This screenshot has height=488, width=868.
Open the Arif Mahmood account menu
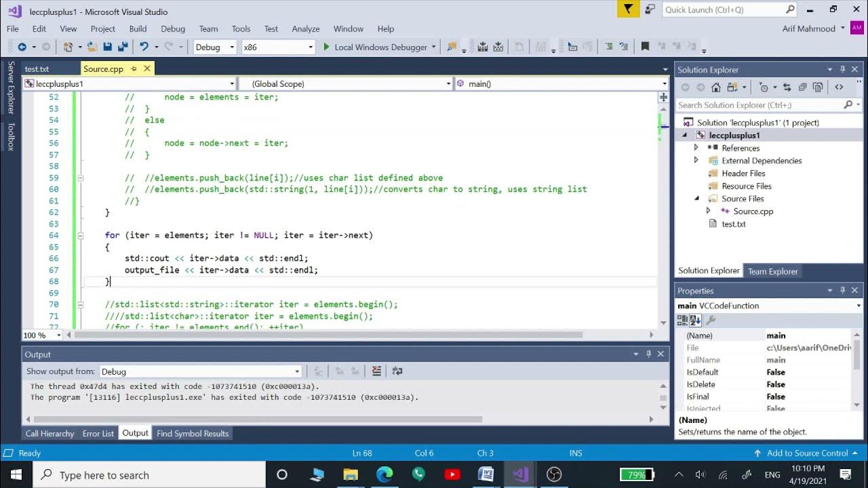(813, 28)
